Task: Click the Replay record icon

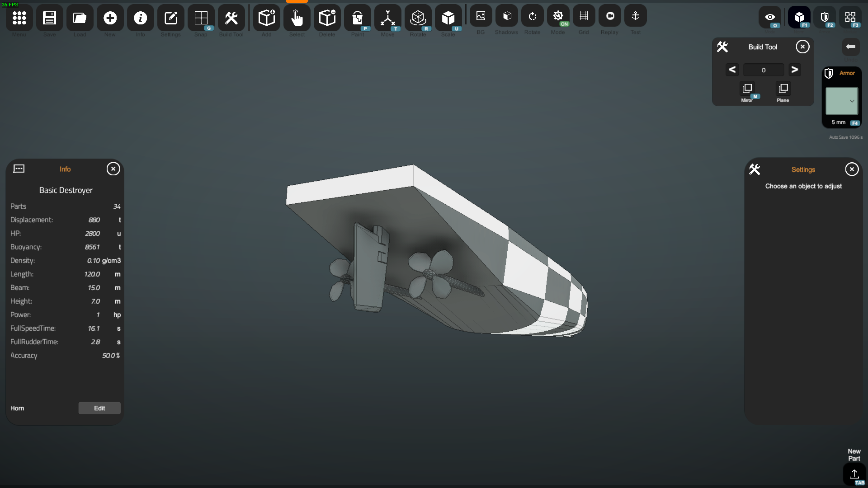Action: pos(609,16)
